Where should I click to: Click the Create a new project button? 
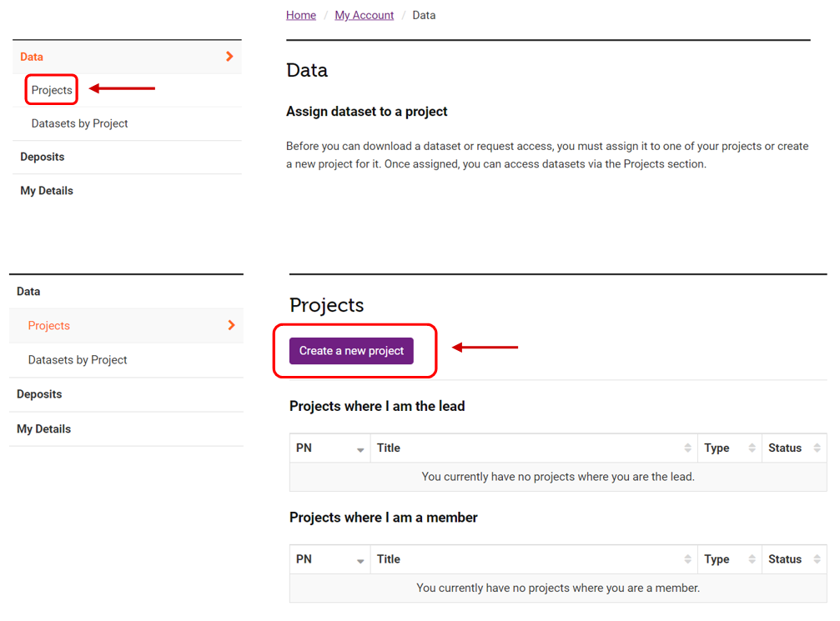pos(351,351)
